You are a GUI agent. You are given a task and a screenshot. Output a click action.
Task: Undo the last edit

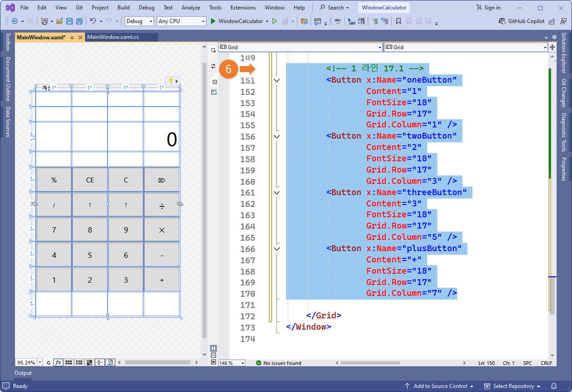(93, 21)
